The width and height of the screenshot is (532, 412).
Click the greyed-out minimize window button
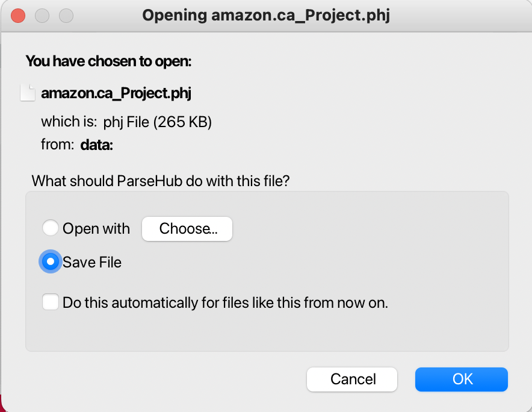click(x=42, y=16)
